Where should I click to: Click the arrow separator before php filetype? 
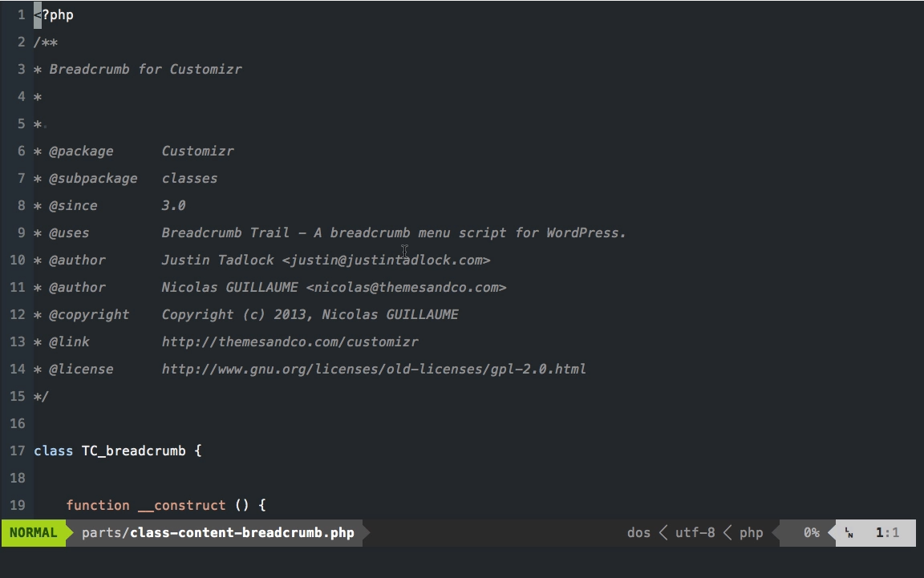[x=727, y=532]
